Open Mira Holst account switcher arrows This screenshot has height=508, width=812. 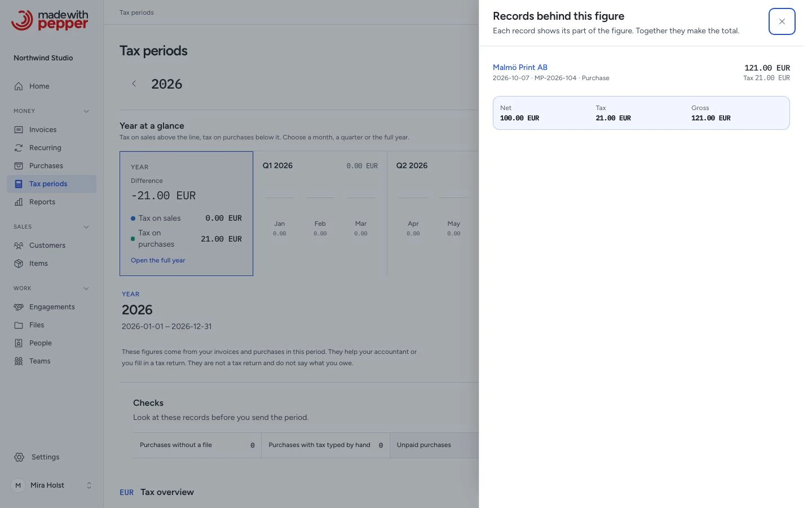click(x=89, y=485)
